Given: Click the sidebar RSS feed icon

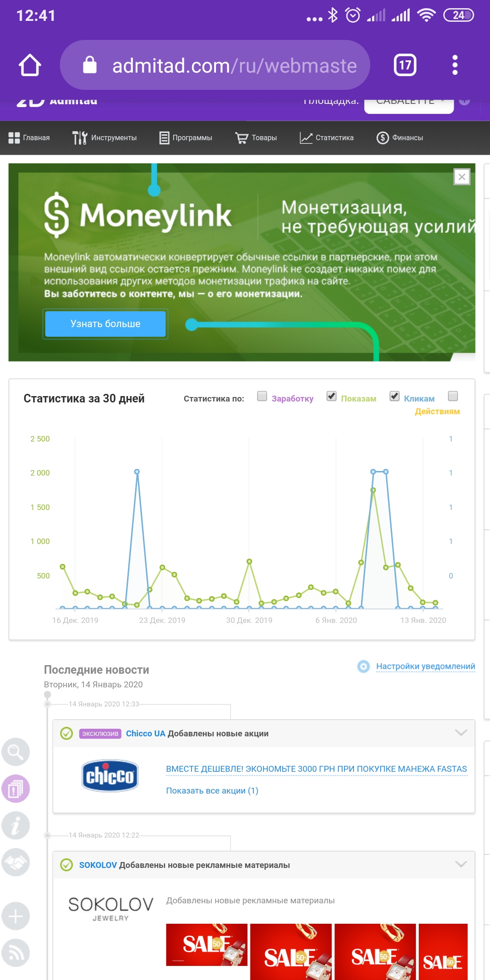Looking at the screenshot, I should point(15,953).
